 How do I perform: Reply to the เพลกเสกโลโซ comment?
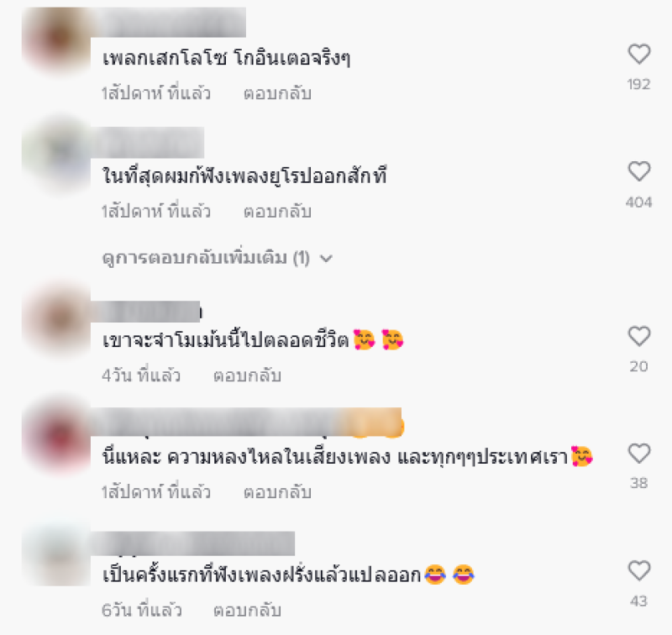coord(277,93)
